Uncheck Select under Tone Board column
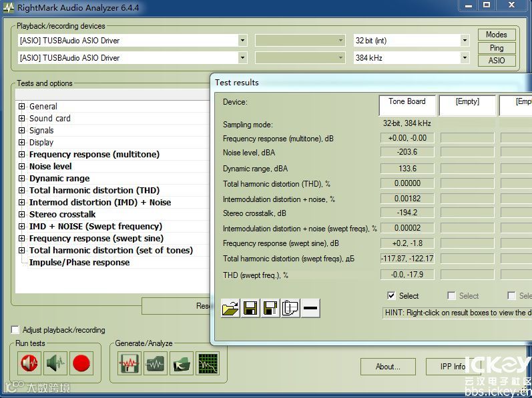 pos(391,296)
